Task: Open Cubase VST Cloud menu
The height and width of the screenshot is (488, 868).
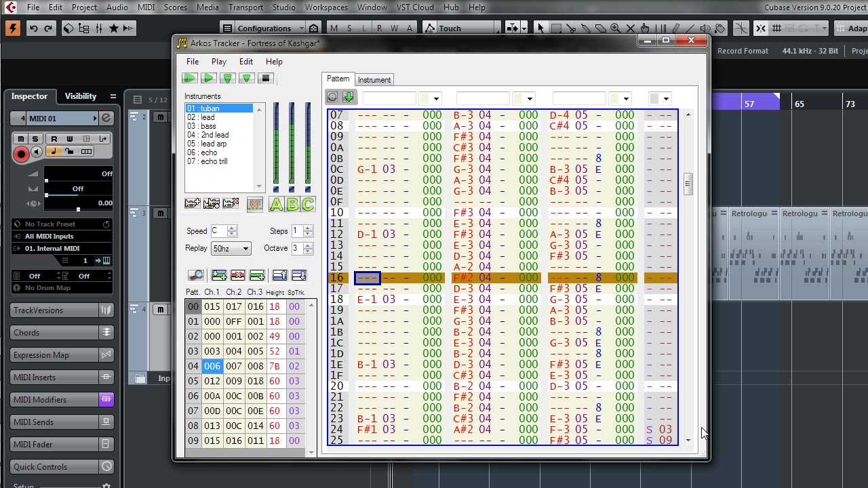Action: click(414, 7)
